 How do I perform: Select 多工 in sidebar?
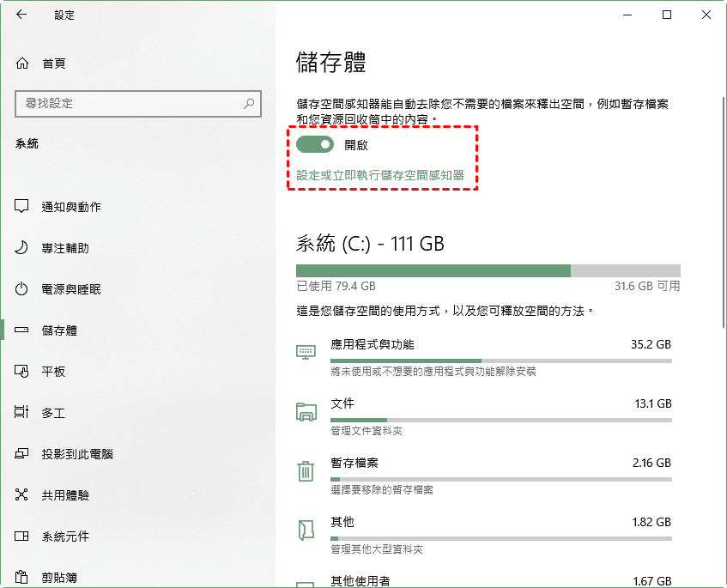pyautogui.click(x=53, y=413)
